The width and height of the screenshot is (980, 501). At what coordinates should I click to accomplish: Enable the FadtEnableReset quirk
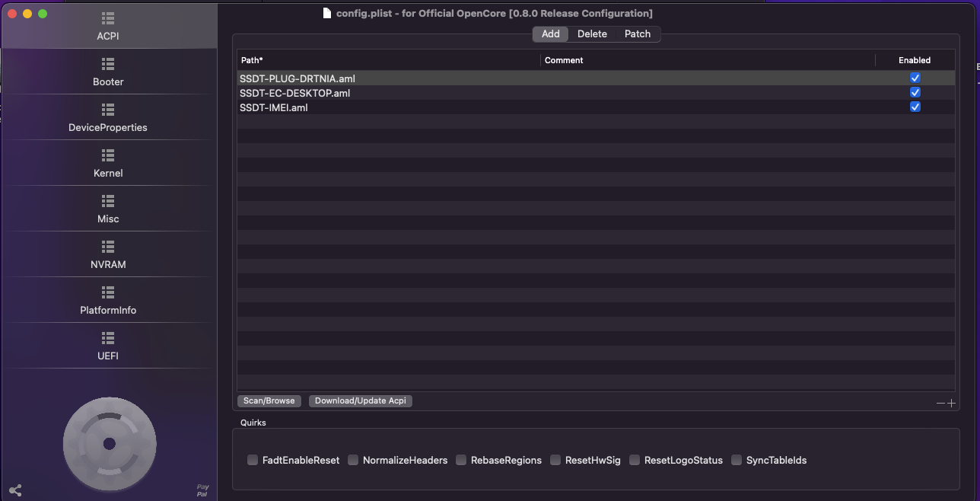coord(253,460)
